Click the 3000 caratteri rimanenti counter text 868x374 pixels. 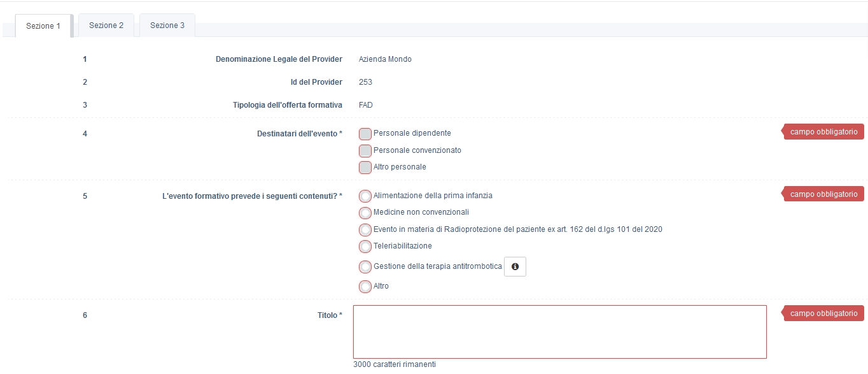pos(395,364)
